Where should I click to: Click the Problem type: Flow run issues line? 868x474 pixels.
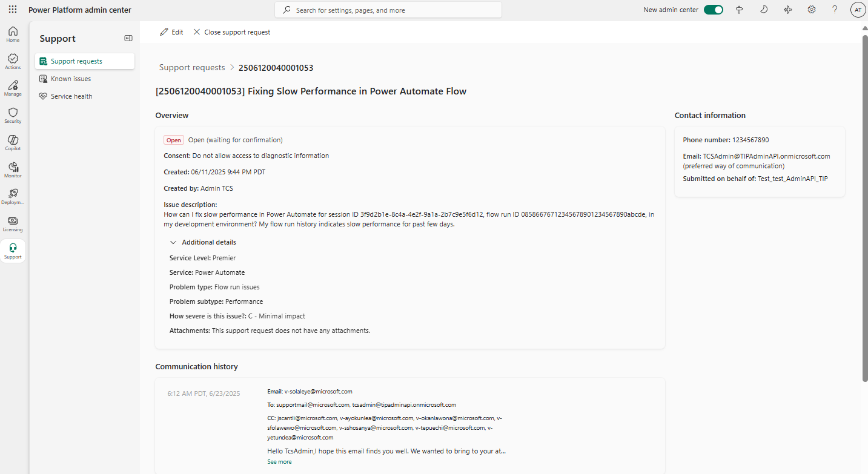tap(214, 287)
